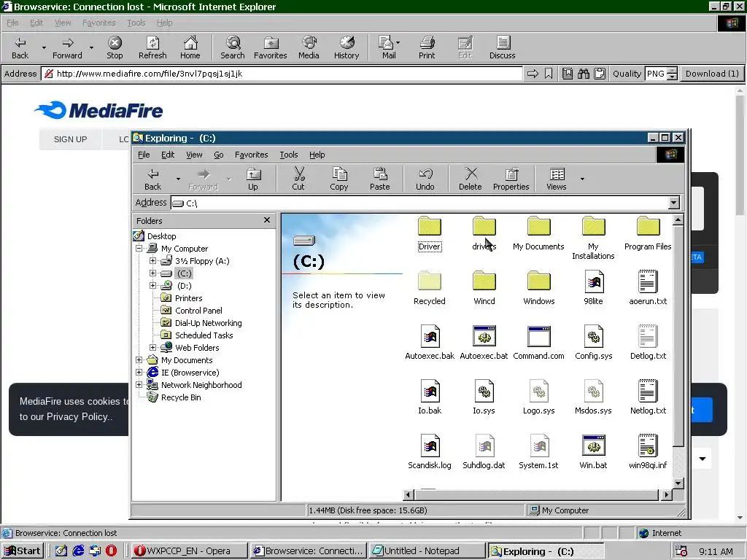Expand the Network Neighborhood tree node

point(139,385)
